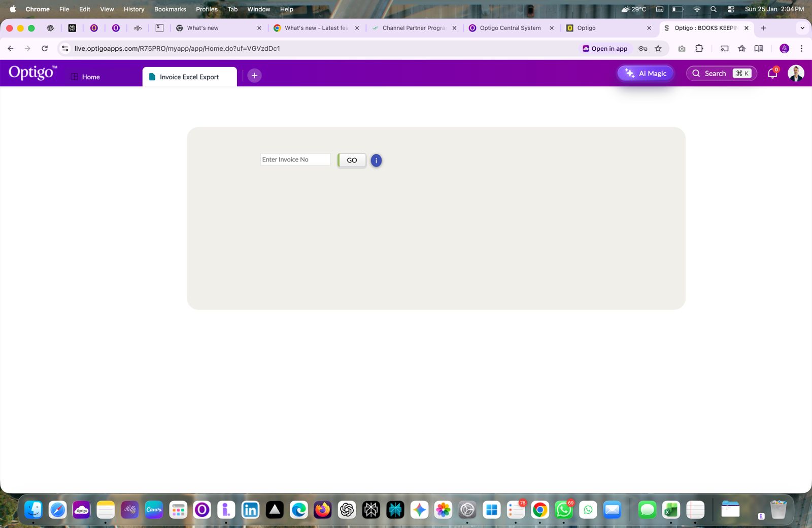Open notifications bell icon
The image size is (812, 528).
772,74
